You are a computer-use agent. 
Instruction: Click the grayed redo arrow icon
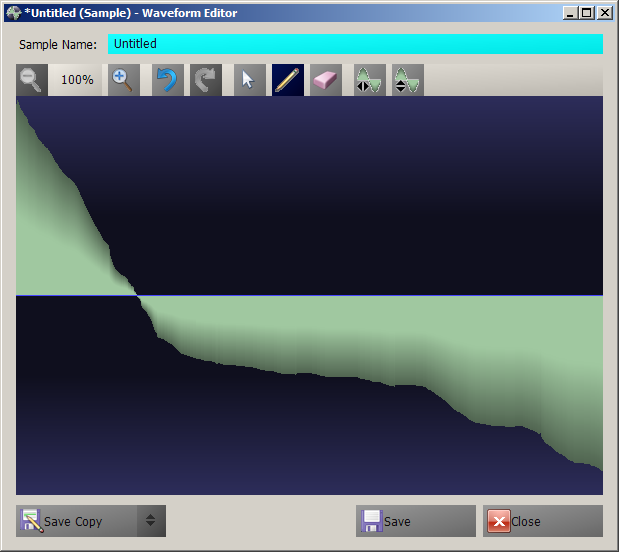click(206, 80)
